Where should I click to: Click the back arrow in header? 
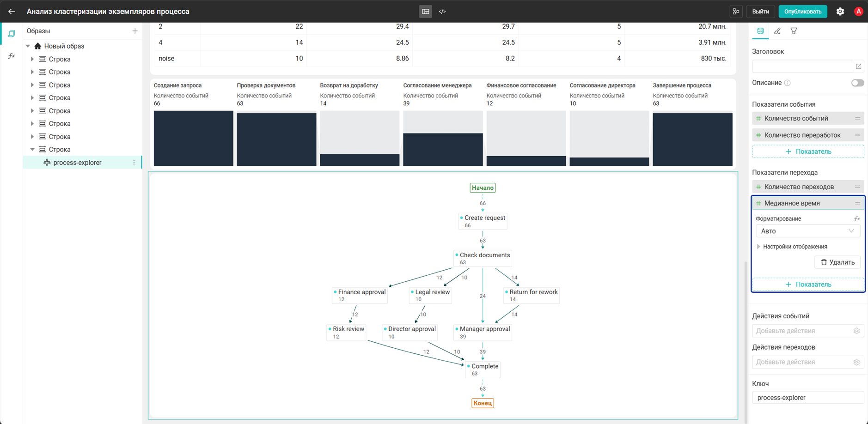[x=12, y=12]
